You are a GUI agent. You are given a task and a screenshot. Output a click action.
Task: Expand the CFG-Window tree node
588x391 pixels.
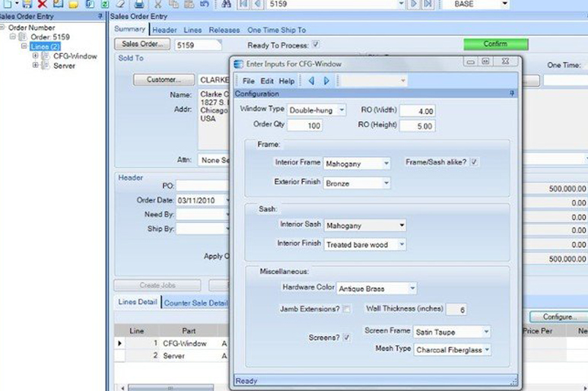pos(36,56)
